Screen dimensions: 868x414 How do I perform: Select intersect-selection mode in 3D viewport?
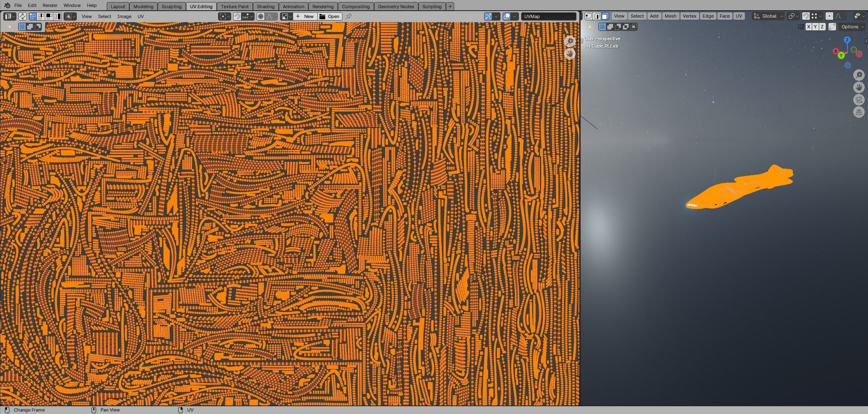coord(634,27)
